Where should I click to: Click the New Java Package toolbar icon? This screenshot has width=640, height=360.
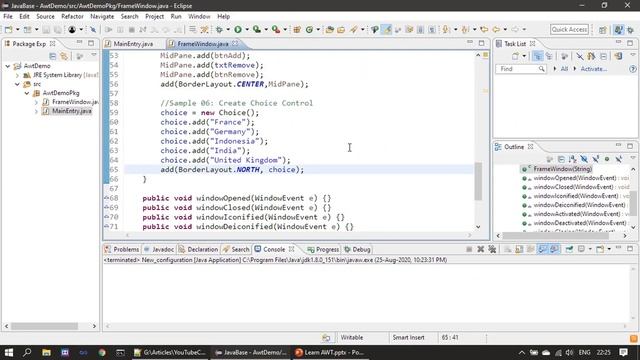pyautogui.click(x=297, y=29)
